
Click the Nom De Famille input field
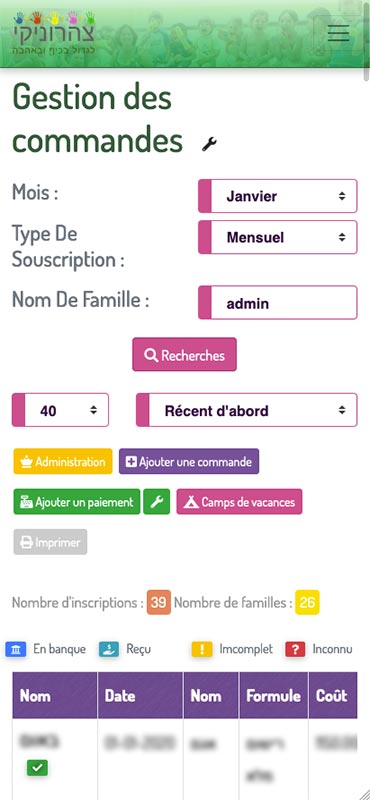click(x=278, y=303)
